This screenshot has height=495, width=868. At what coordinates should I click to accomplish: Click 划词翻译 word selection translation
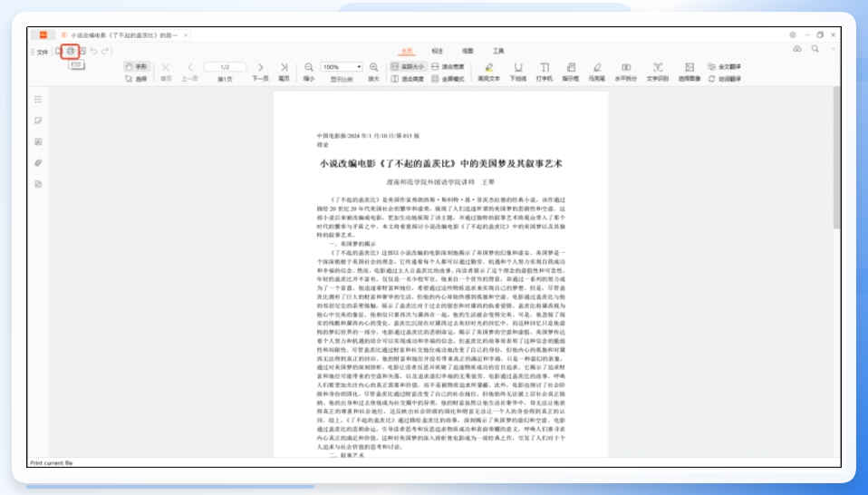[x=725, y=79]
